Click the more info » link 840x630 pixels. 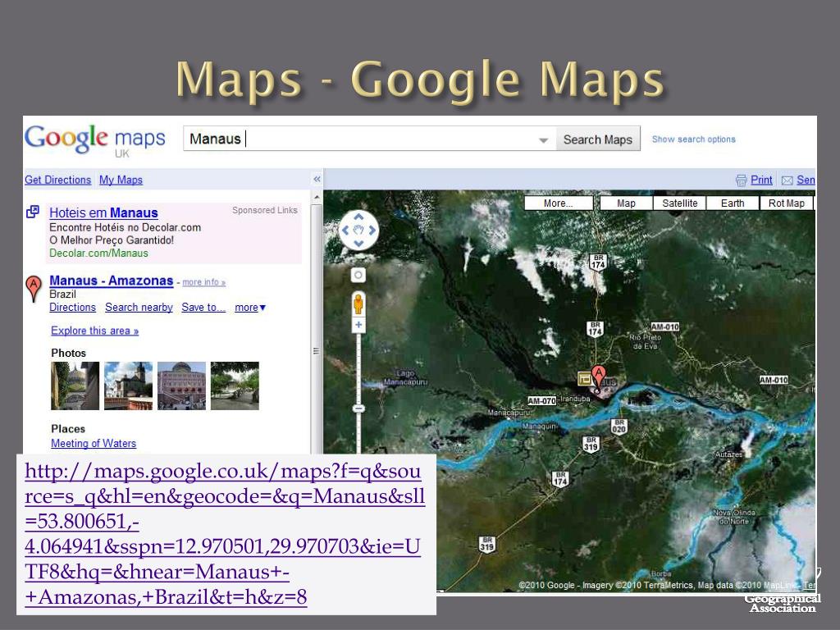coord(203,282)
